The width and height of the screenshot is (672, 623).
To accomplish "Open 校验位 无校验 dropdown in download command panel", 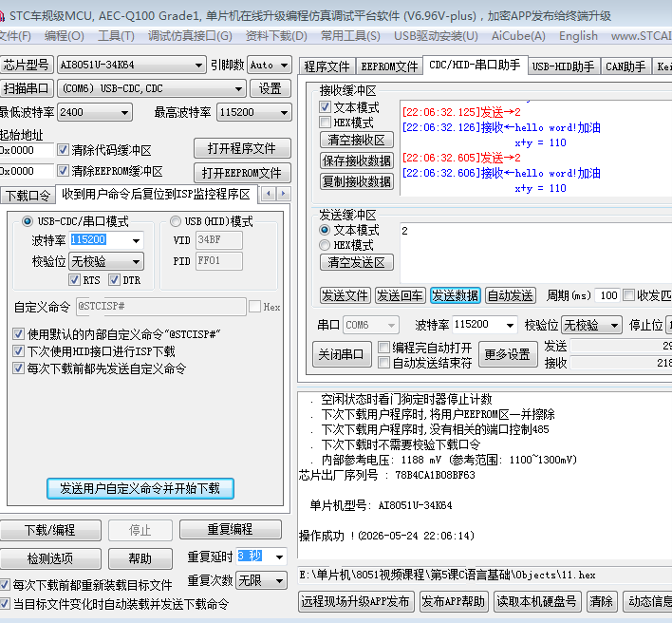I will pos(106,261).
